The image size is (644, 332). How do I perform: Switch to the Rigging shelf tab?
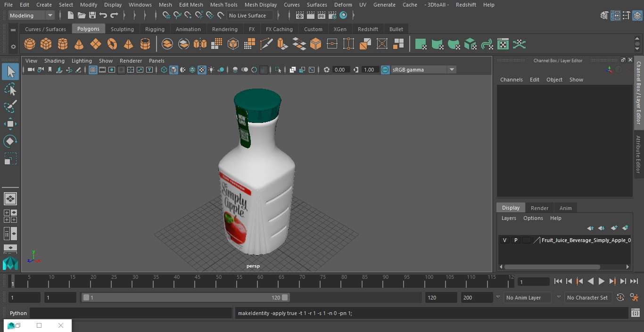tap(155, 29)
